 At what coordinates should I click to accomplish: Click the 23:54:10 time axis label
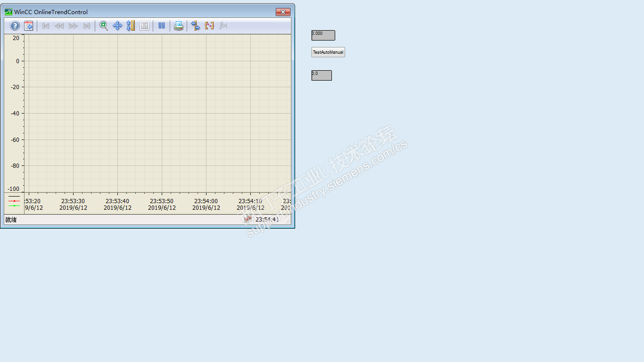[250, 201]
